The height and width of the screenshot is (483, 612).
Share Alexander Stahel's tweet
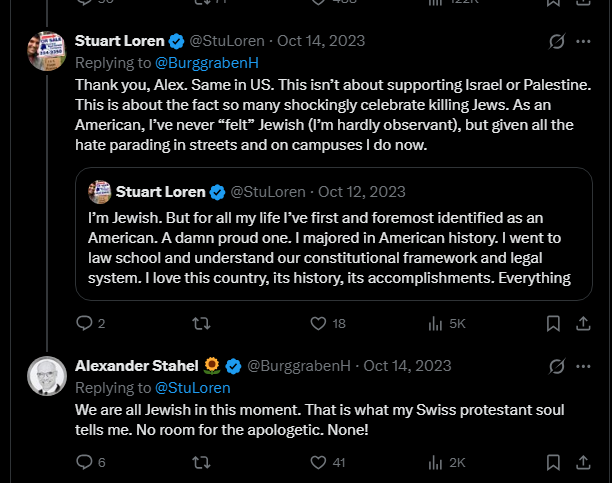click(x=583, y=462)
